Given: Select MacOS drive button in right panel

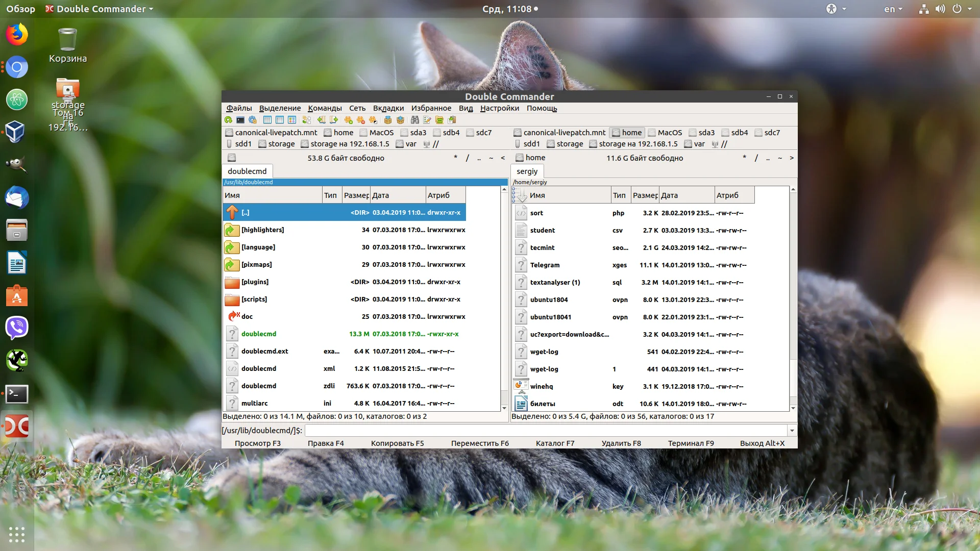Looking at the screenshot, I should click(x=665, y=133).
